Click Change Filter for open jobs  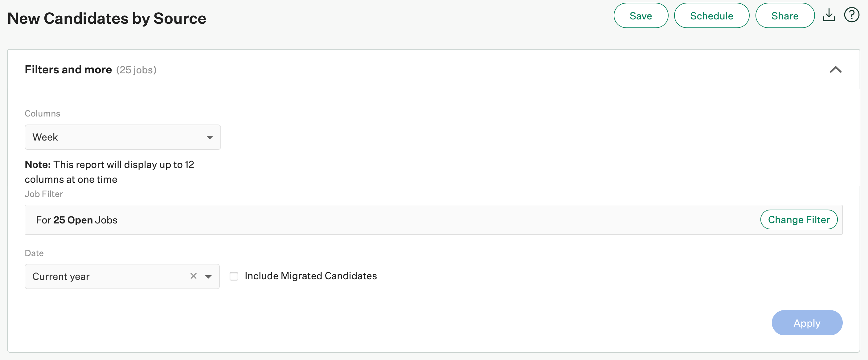click(799, 219)
